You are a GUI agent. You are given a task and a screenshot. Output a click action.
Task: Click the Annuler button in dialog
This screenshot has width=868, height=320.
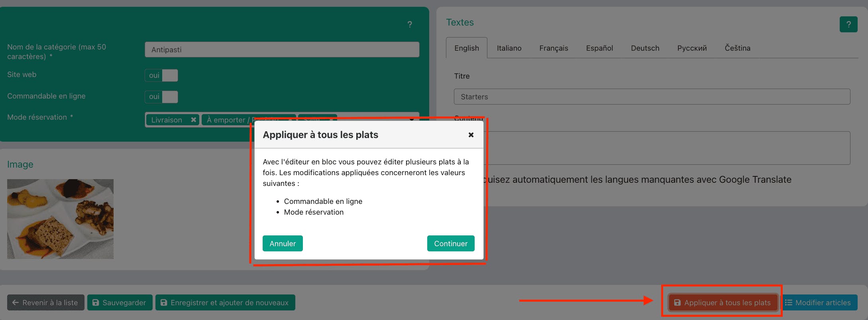coord(283,243)
